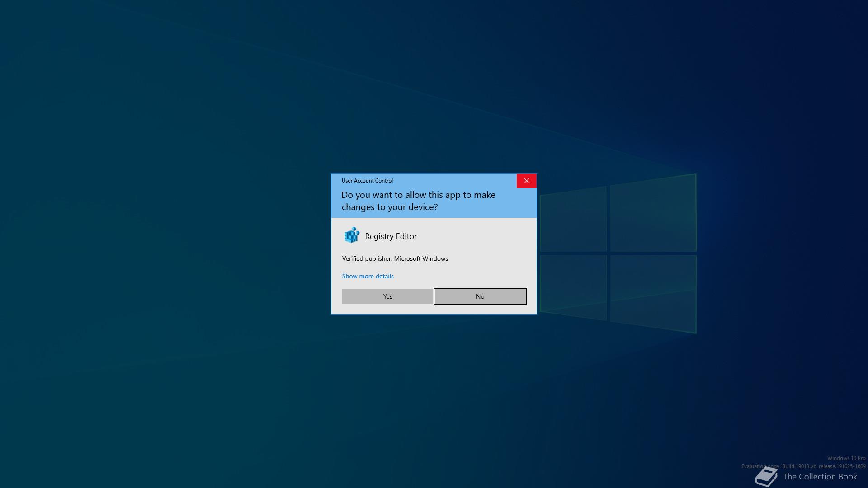Select the Verified publisher: Microsoft Windows text
Screen dimensions: 868x488
click(x=395, y=258)
